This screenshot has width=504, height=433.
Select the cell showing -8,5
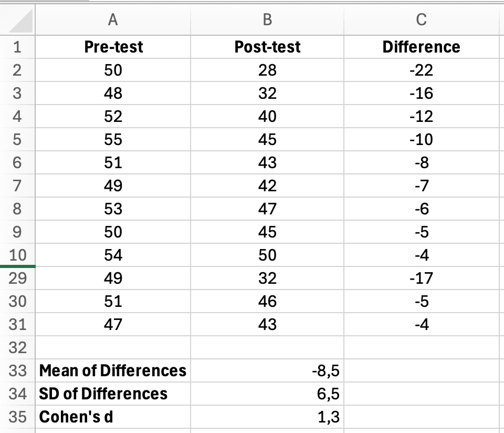(267, 370)
